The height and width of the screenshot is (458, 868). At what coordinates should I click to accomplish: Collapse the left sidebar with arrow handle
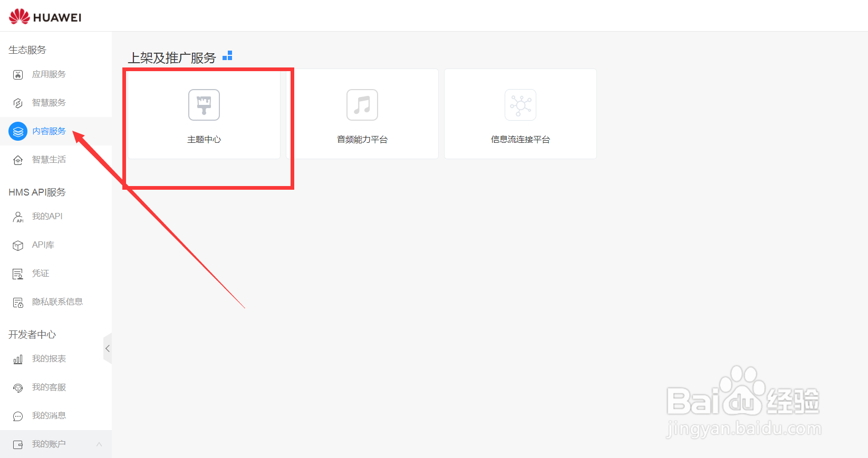[108, 348]
